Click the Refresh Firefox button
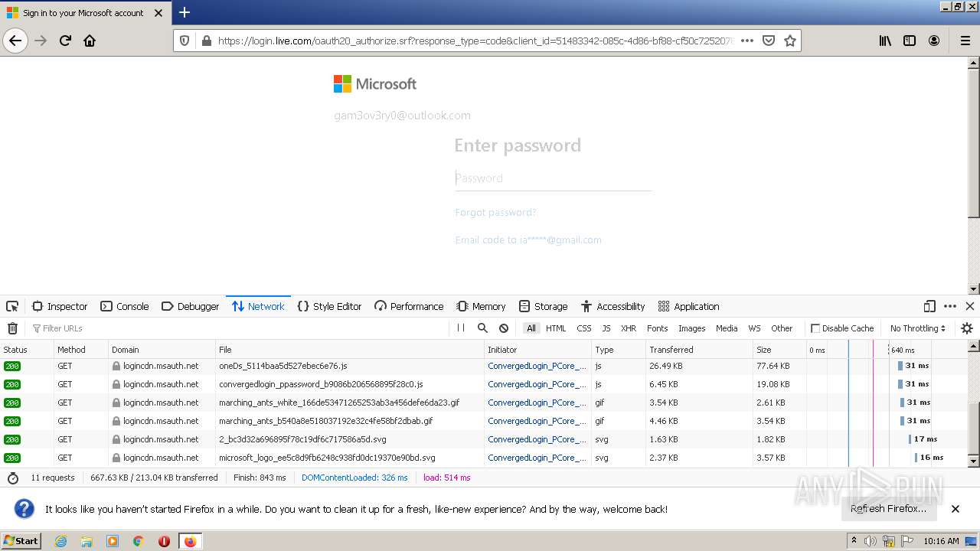Viewport: 980px width, 551px height. (x=888, y=509)
